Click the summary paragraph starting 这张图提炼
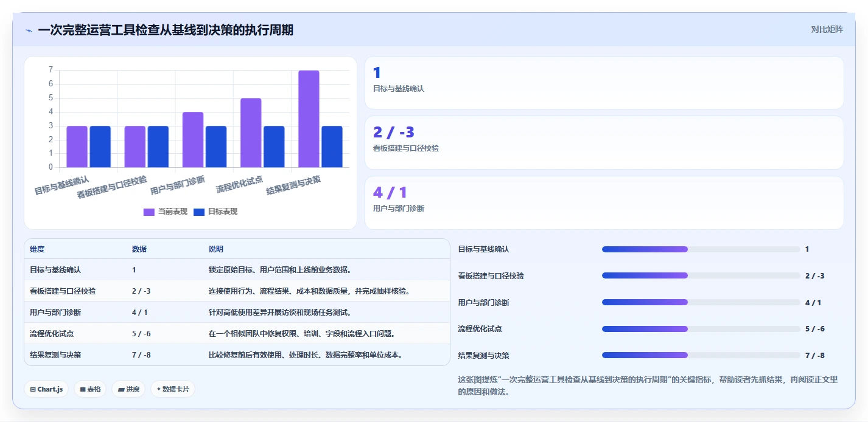Screen dimensions: 868x422 click(648, 386)
